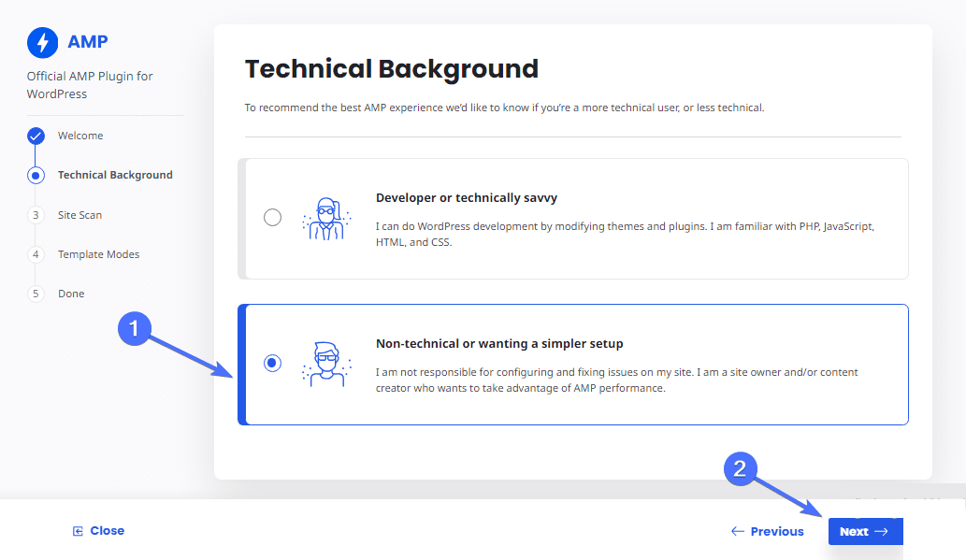Go back with the Previous button
The image size is (966, 560).
(x=768, y=531)
